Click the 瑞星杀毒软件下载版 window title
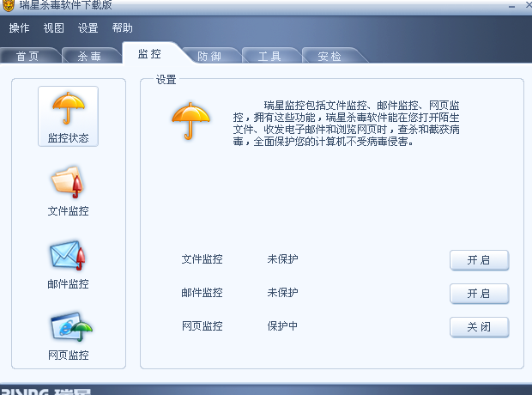The image size is (532, 395). (x=65, y=5)
